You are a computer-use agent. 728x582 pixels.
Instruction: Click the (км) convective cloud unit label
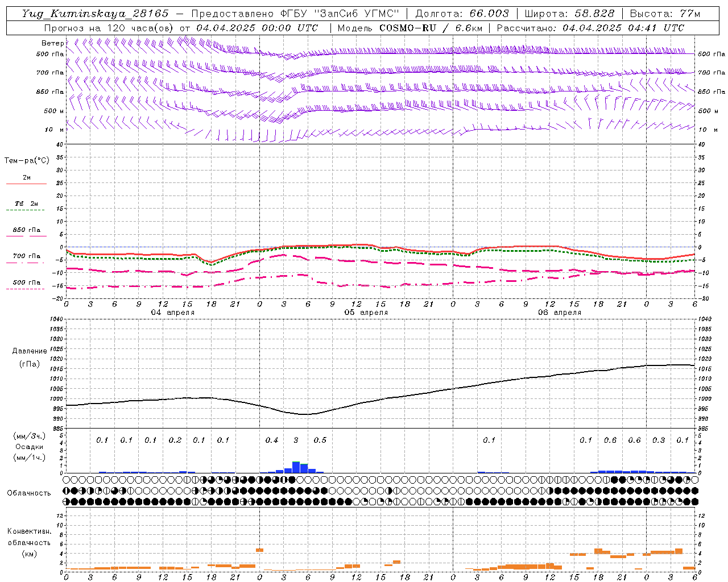29,554
